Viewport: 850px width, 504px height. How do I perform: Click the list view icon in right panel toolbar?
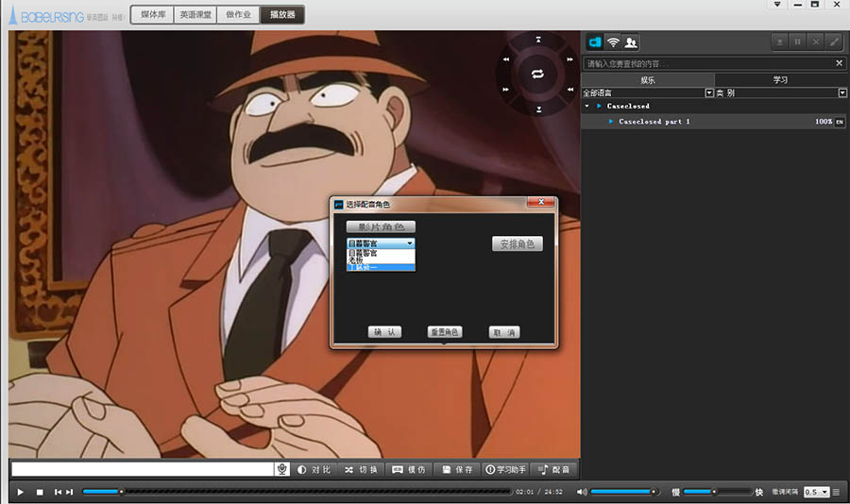779,42
